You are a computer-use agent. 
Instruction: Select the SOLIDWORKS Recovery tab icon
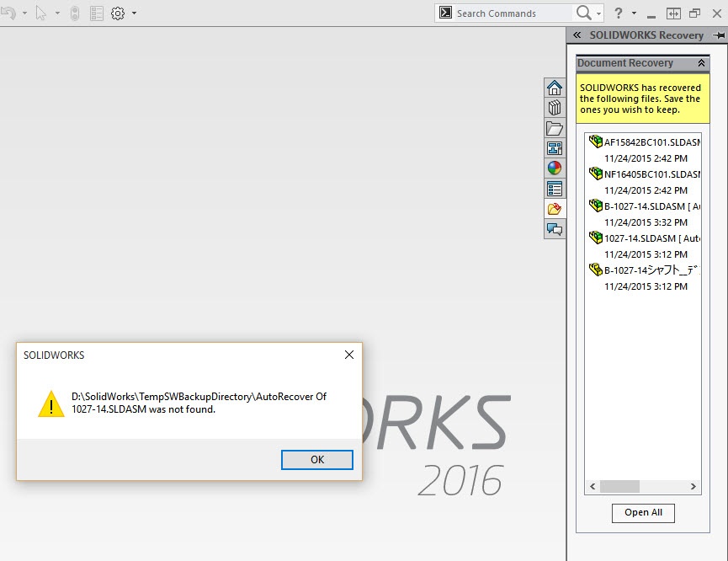point(555,209)
